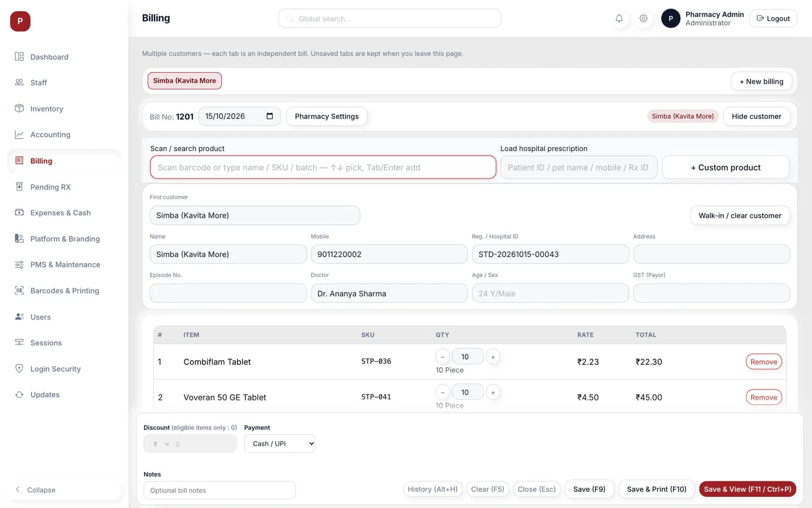The width and height of the screenshot is (812, 508).
Task: Open Pending RX page
Action: [x=64, y=187]
